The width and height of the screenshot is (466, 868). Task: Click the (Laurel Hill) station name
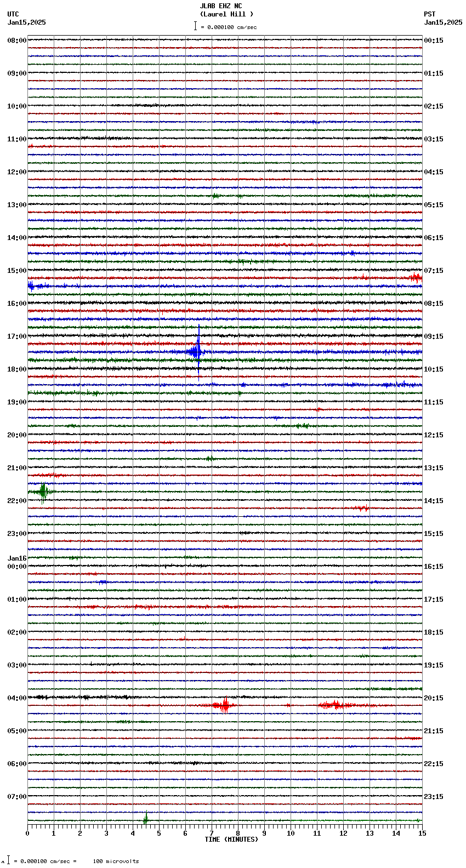pyautogui.click(x=226, y=14)
